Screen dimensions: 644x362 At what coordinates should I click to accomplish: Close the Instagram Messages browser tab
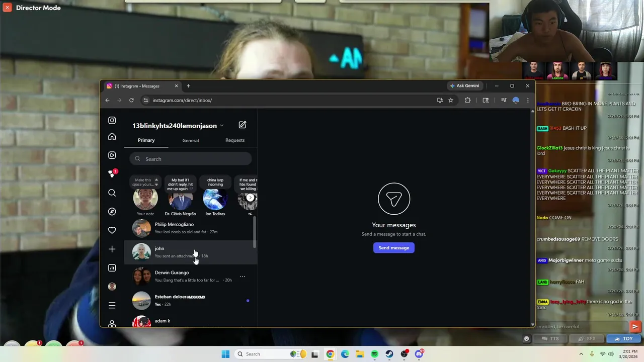[x=176, y=86]
